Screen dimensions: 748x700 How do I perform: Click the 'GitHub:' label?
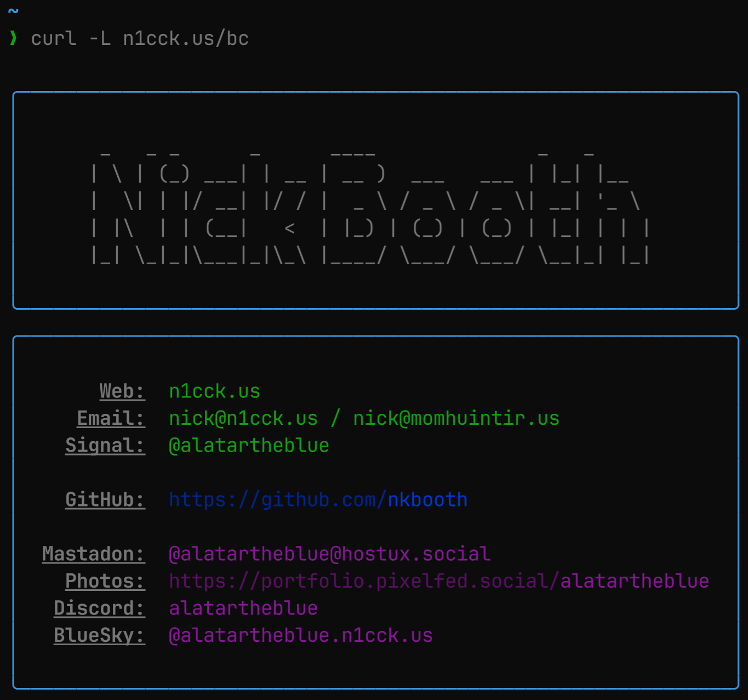tap(105, 499)
